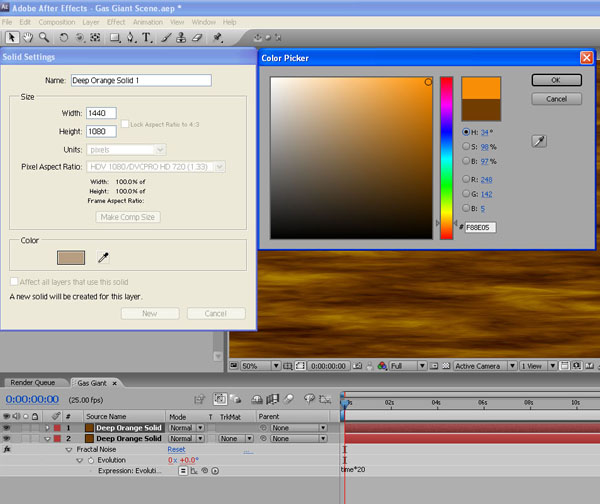Select the R red radio button

(x=466, y=181)
